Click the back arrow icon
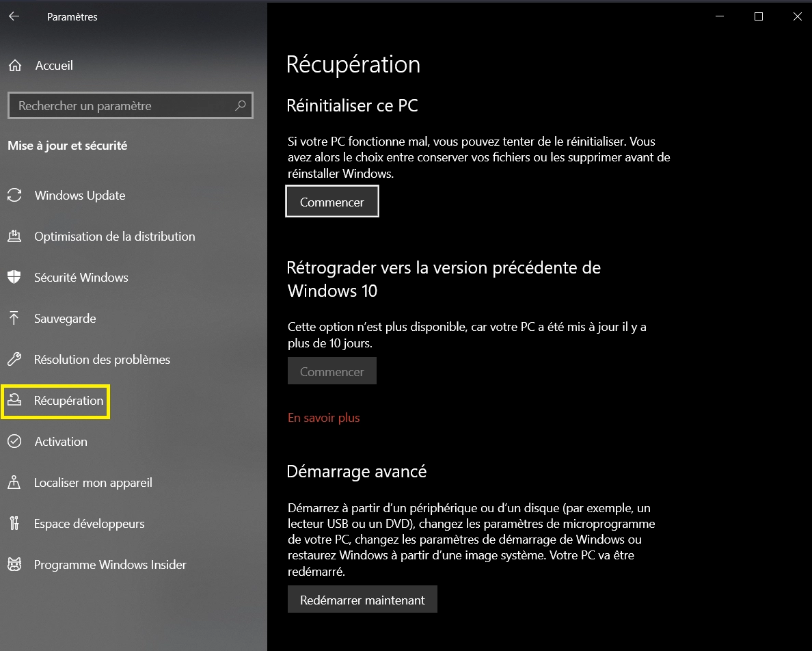This screenshot has width=812, height=651. click(14, 16)
